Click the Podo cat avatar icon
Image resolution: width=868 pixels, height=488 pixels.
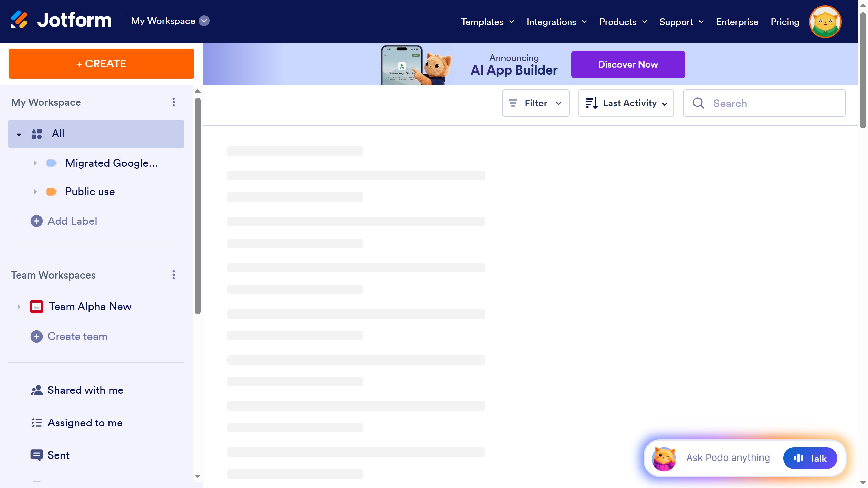(x=664, y=459)
